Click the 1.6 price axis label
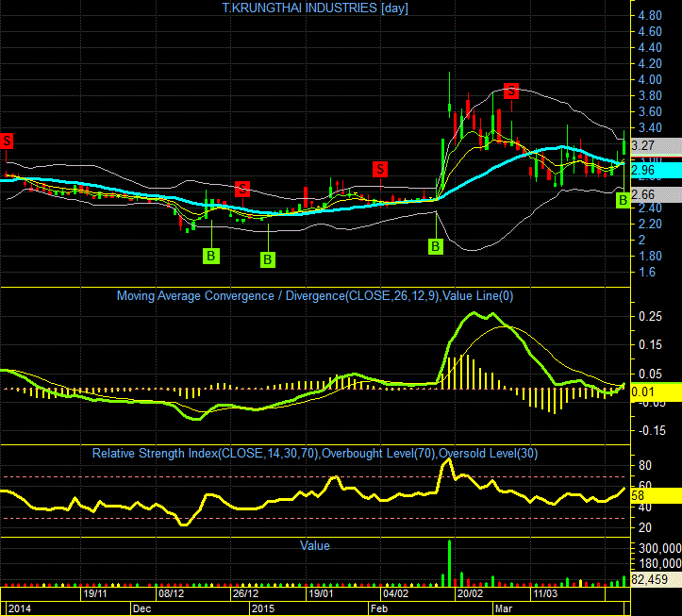Image resolution: width=682 pixels, height=616 pixels. tap(647, 273)
